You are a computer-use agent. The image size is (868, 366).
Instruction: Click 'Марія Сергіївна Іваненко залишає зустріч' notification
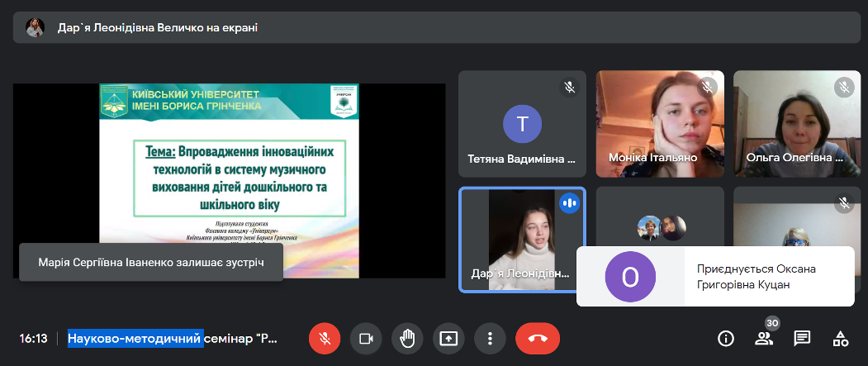tap(151, 262)
